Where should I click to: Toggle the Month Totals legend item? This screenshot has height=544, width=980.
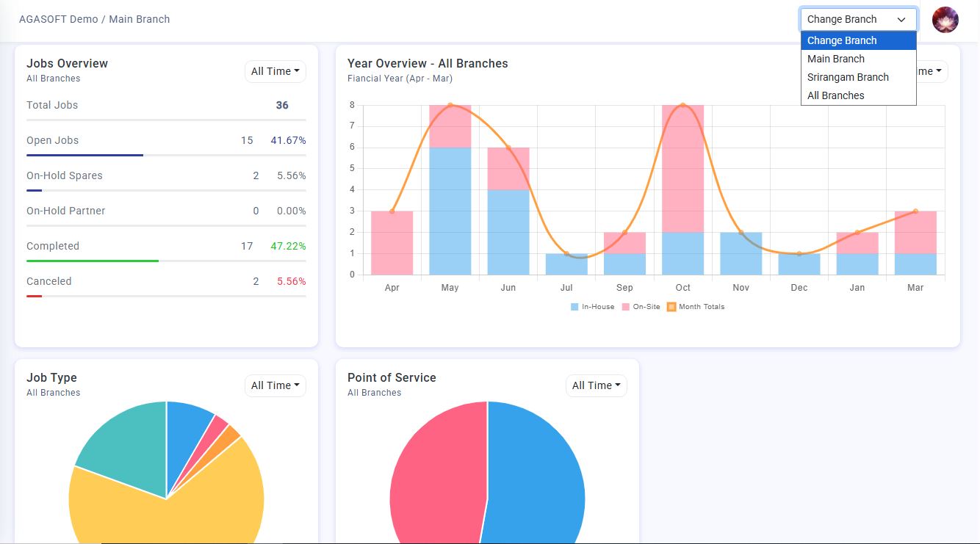(695, 307)
